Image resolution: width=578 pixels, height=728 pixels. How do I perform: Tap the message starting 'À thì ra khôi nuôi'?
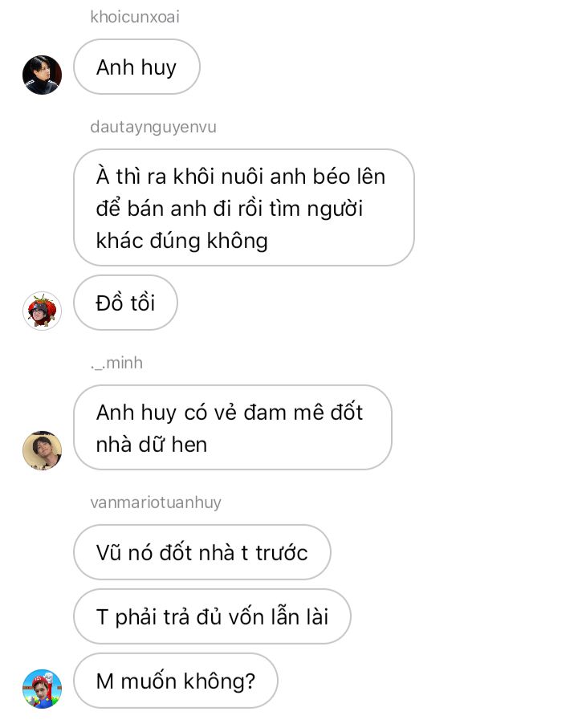click(244, 208)
